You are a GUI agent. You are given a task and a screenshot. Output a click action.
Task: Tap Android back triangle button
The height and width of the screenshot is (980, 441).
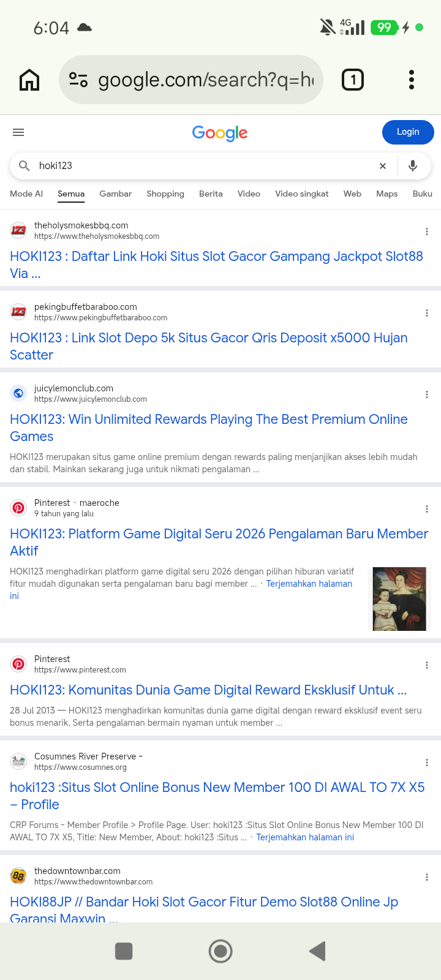[x=317, y=951]
